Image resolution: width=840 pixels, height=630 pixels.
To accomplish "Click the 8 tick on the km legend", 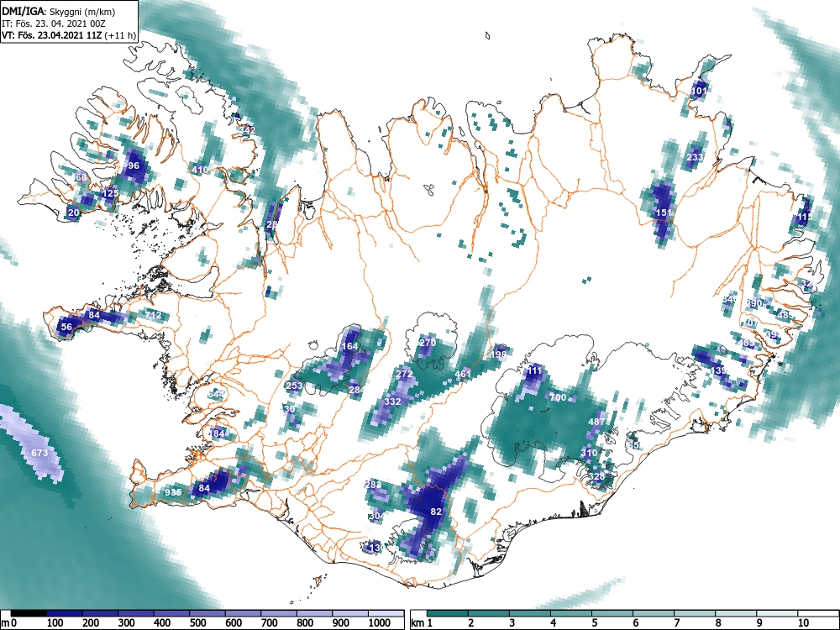I will click(x=718, y=622).
